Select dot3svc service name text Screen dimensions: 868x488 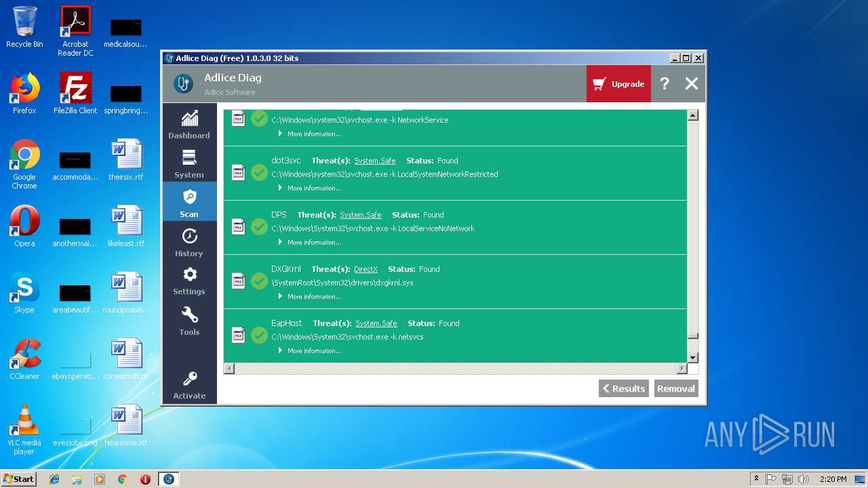click(x=286, y=161)
